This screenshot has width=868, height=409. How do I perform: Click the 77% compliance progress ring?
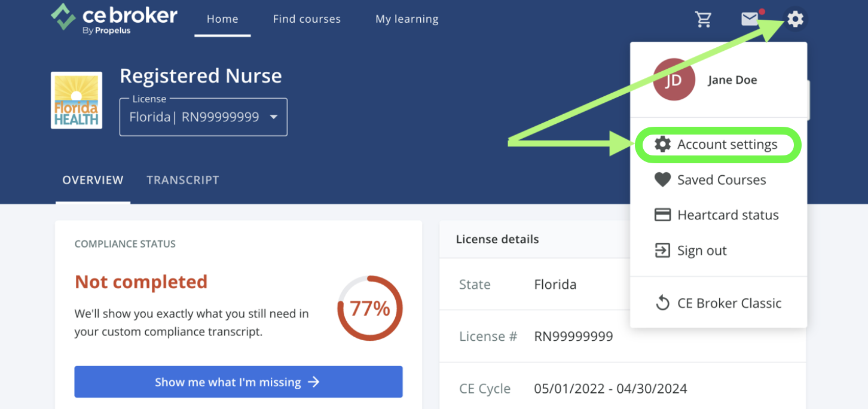pyautogui.click(x=369, y=308)
